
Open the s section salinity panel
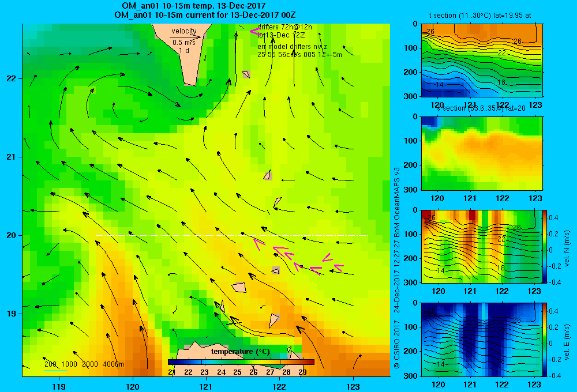[x=482, y=153]
